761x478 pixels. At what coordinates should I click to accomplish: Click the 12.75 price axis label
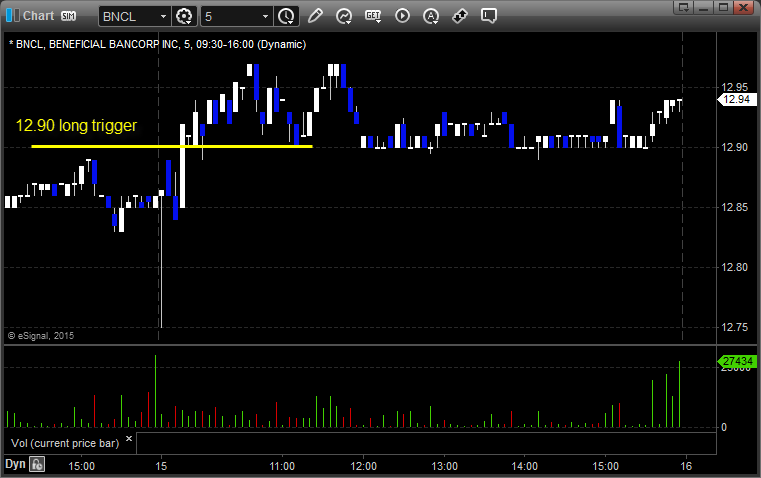[x=734, y=327]
